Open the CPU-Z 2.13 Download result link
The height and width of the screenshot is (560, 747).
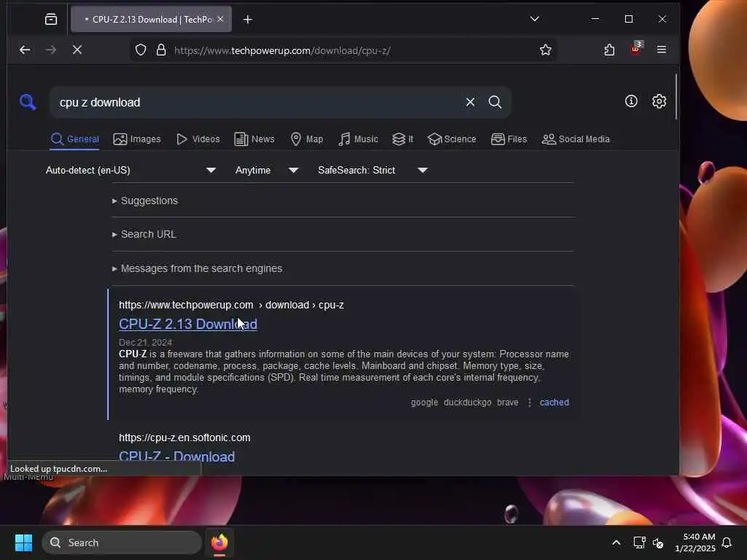[187, 324]
